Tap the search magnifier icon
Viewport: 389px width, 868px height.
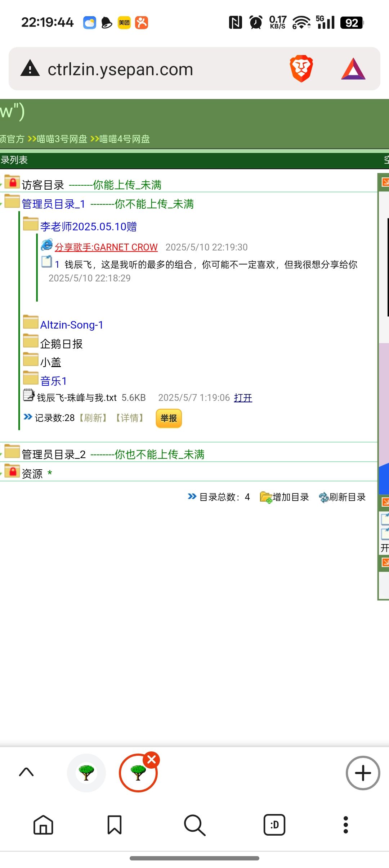[194, 824]
